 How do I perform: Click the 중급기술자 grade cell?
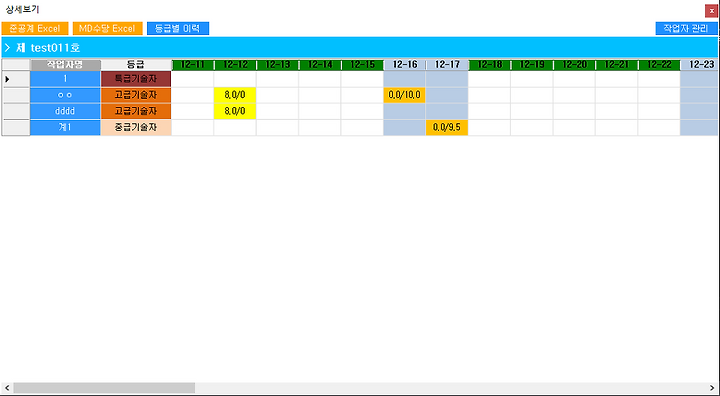point(136,127)
